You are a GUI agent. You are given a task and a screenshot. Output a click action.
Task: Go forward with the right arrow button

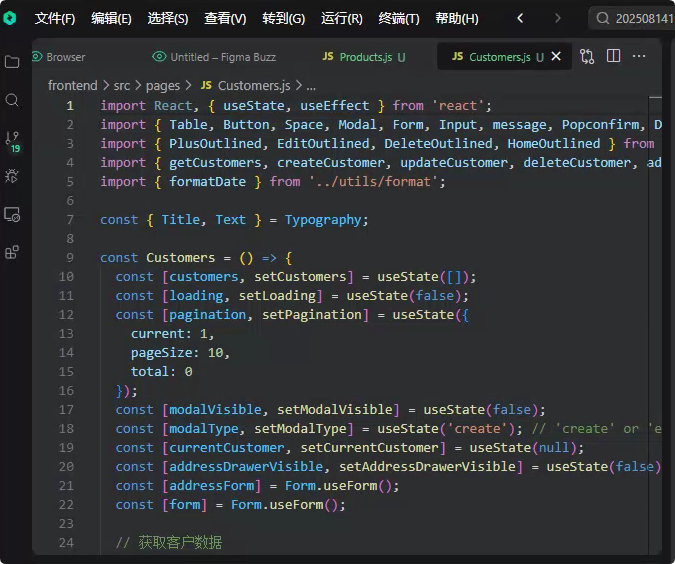click(558, 18)
